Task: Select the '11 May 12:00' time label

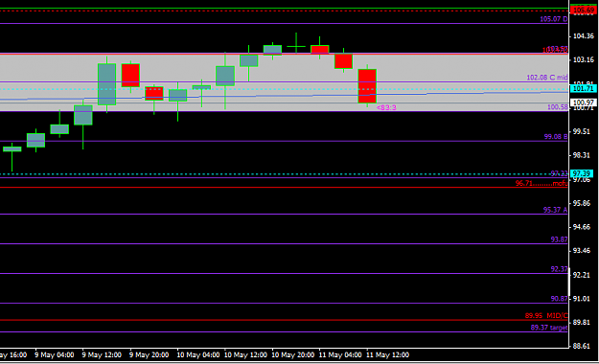Action: 387,354
